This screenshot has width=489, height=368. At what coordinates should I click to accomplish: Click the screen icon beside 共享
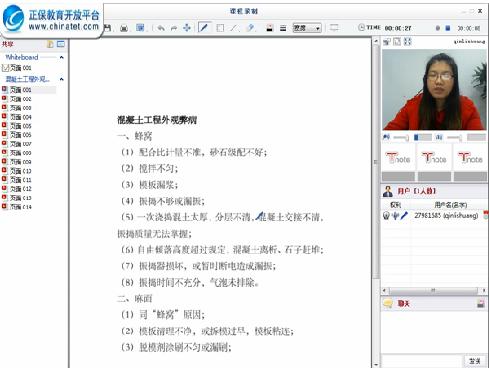pyautogui.click(x=61, y=44)
